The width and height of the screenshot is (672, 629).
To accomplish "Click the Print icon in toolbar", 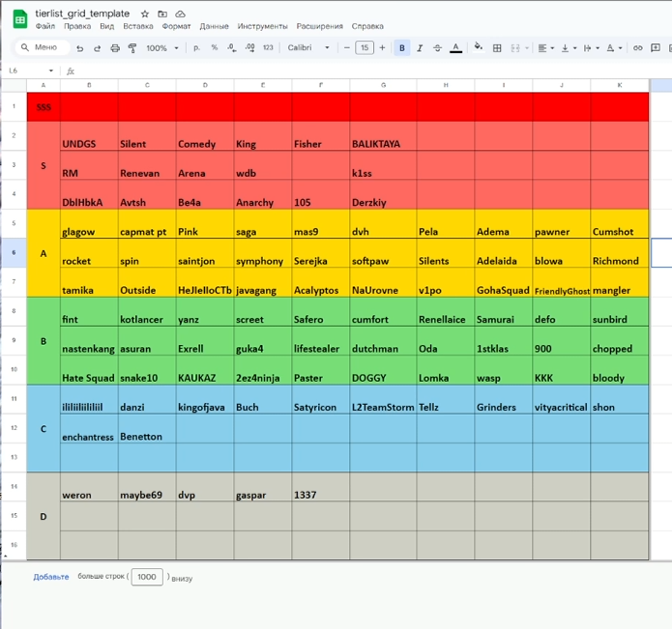I will 115,47.
